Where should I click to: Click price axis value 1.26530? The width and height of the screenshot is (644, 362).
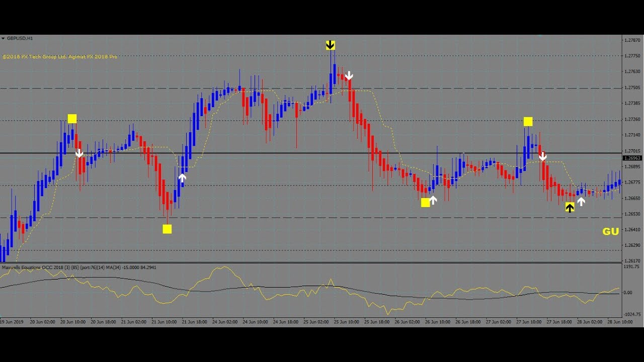point(631,214)
